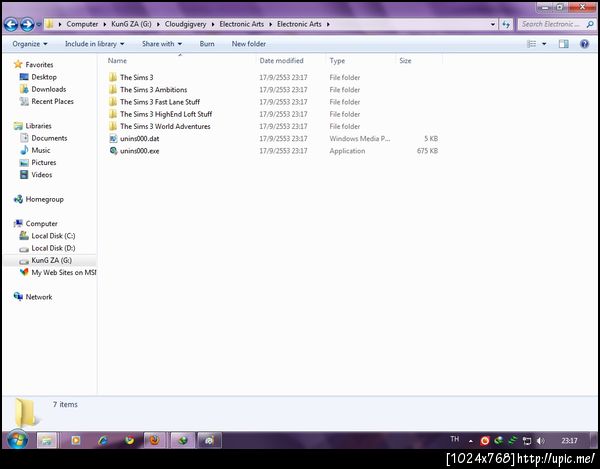Open Desktop in Favorites
The height and width of the screenshot is (469, 600).
click(44, 77)
